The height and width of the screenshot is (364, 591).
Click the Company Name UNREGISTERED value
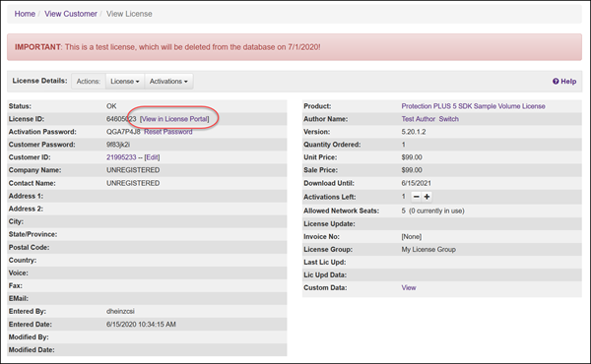point(133,170)
